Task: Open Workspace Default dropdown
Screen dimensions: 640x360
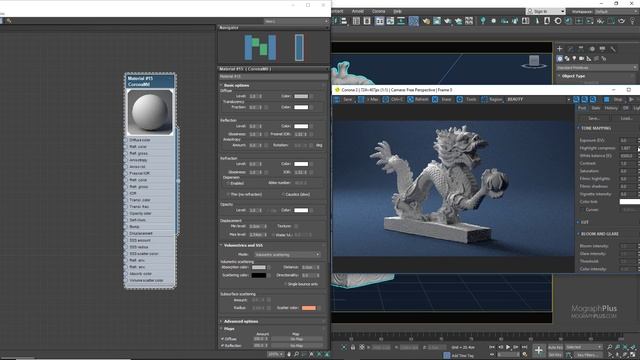Action: click(x=617, y=11)
